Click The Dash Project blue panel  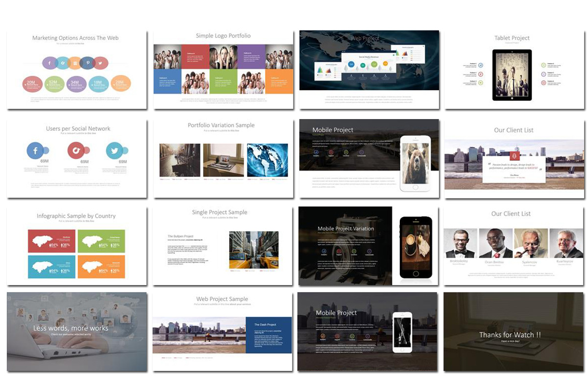tap(269, 335)
